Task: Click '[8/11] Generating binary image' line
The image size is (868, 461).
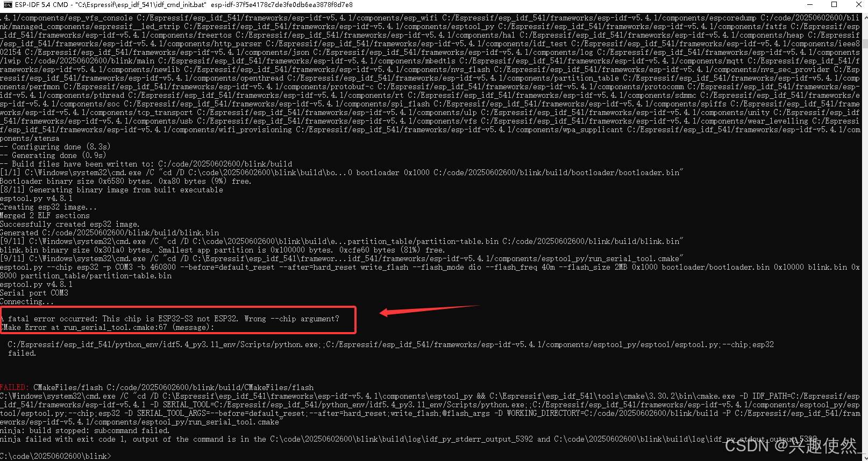Action: point(111,190)
